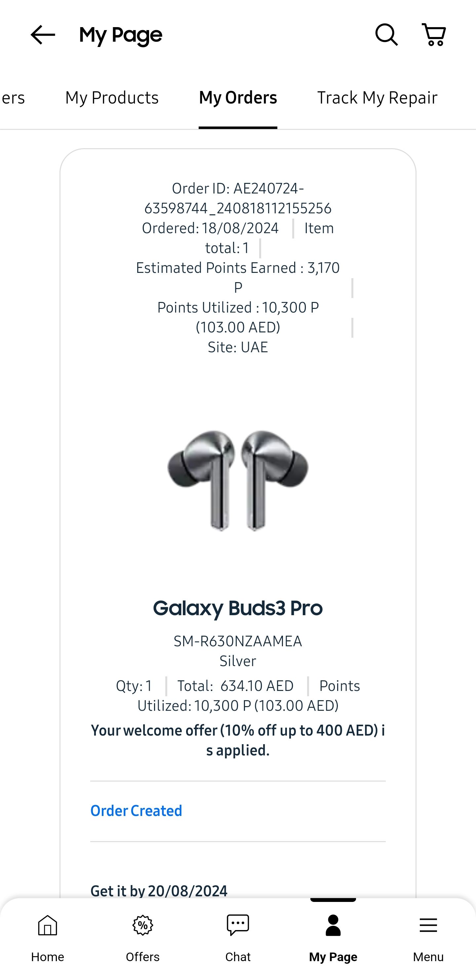Image resolution: width=476 pixels, height=980 pixels.
Task: Switch to the My Products tab
Action: pyautogui.click(x=112, y=98)
